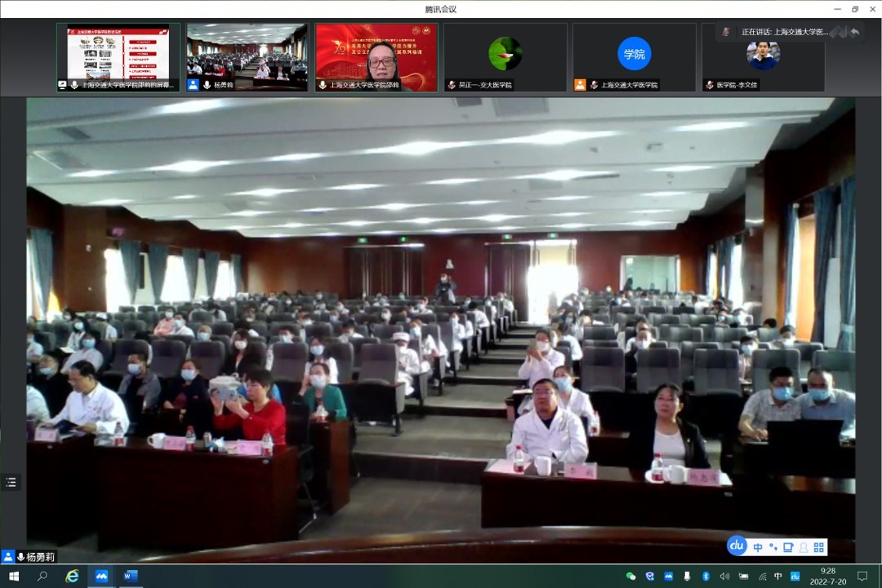882x588 pixels.
Task: Open Word from the taskbar
Action: tap(130, 576)
